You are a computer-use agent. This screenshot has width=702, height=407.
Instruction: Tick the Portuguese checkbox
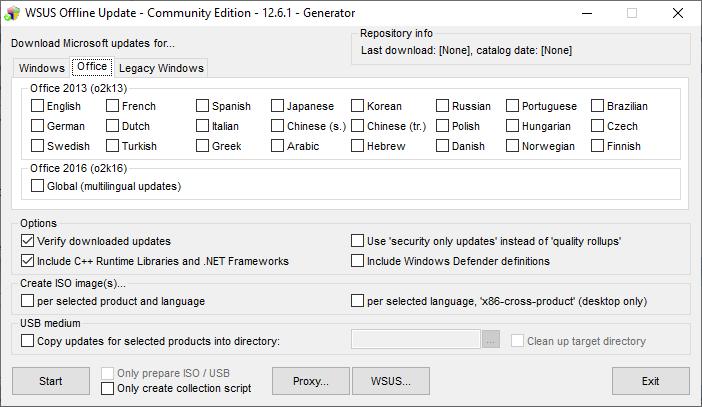tap(512, 106)
